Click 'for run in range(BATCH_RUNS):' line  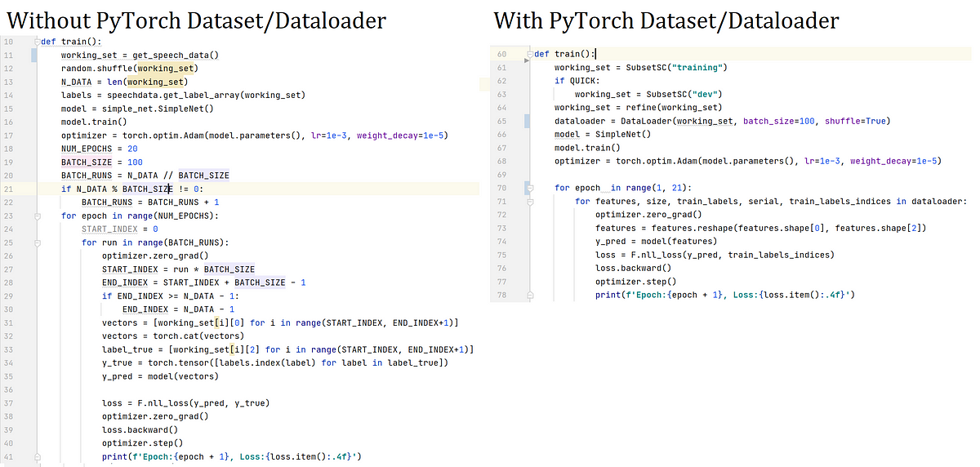155,242
